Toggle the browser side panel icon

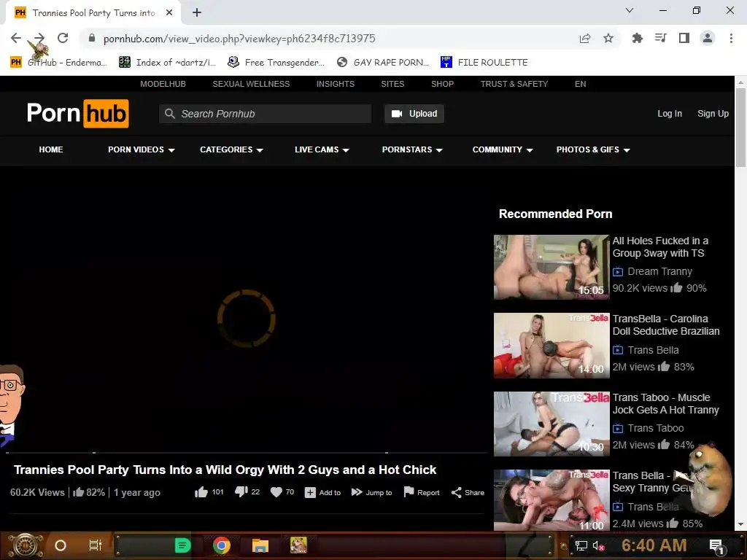click(684, 38)
